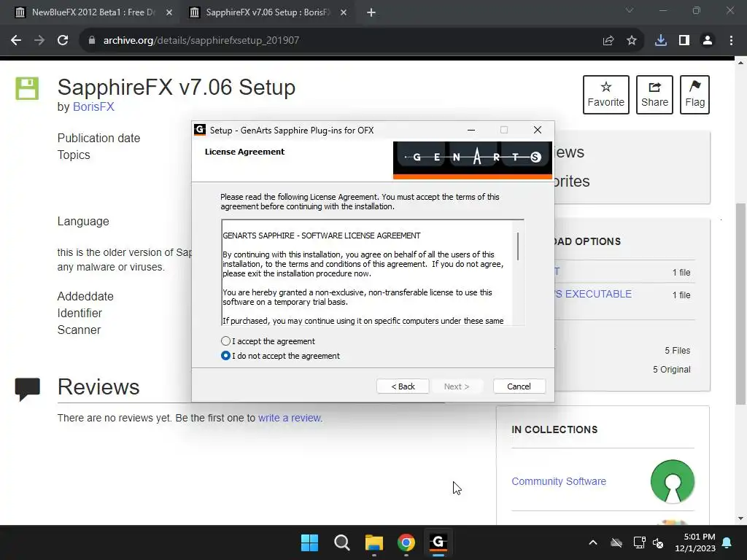The width and height of the screenshot is (747, 560).
Task: Click the Reviews speech bubble icon
Action: coord(28,389)
